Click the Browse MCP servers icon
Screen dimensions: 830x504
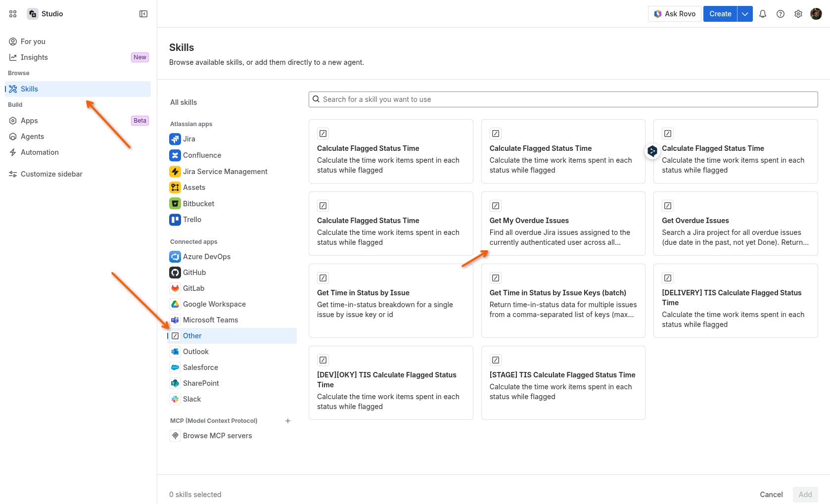[x=175, y=436]
